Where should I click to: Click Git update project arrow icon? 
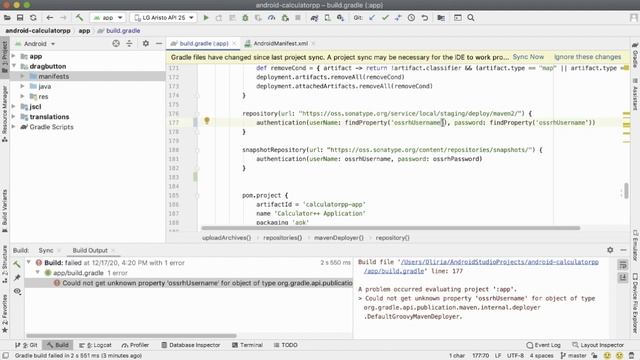372,18
